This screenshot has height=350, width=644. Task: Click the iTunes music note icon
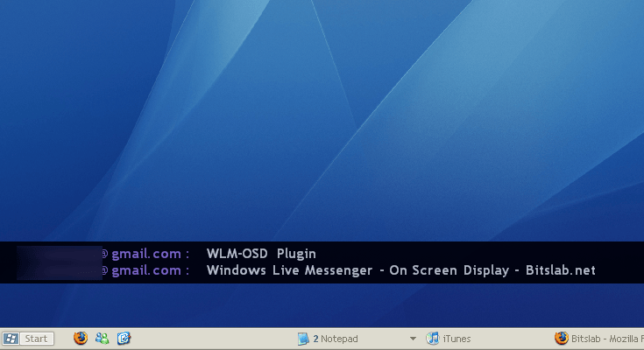click(x=433, y=338)
